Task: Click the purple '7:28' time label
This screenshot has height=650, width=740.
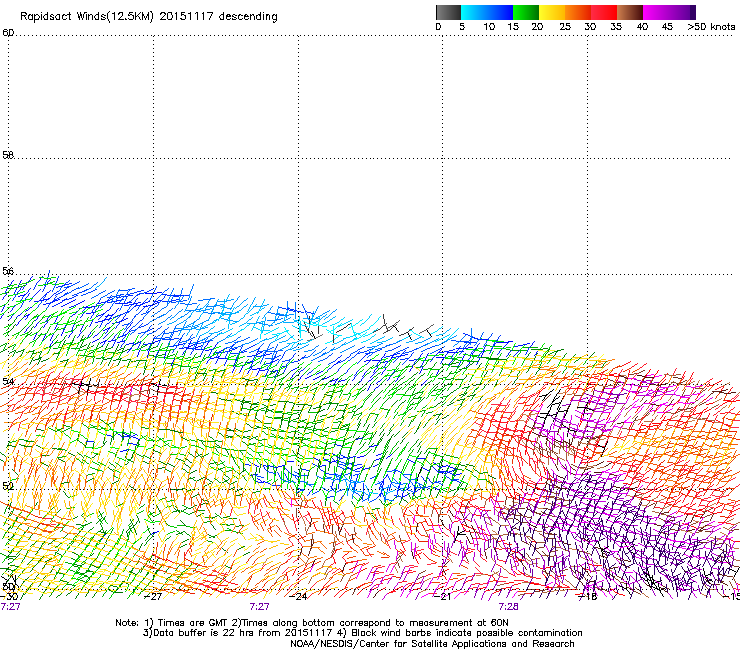Action: coord(508,607)
